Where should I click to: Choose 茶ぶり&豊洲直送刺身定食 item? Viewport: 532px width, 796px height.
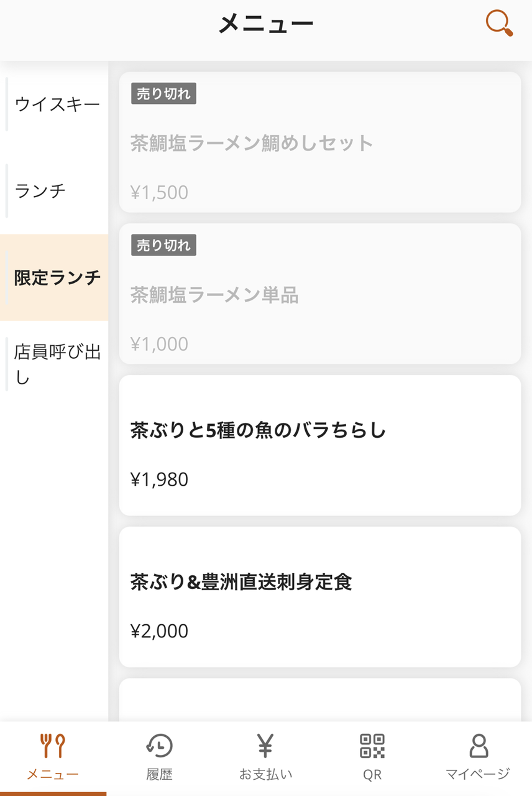[241, 582]
